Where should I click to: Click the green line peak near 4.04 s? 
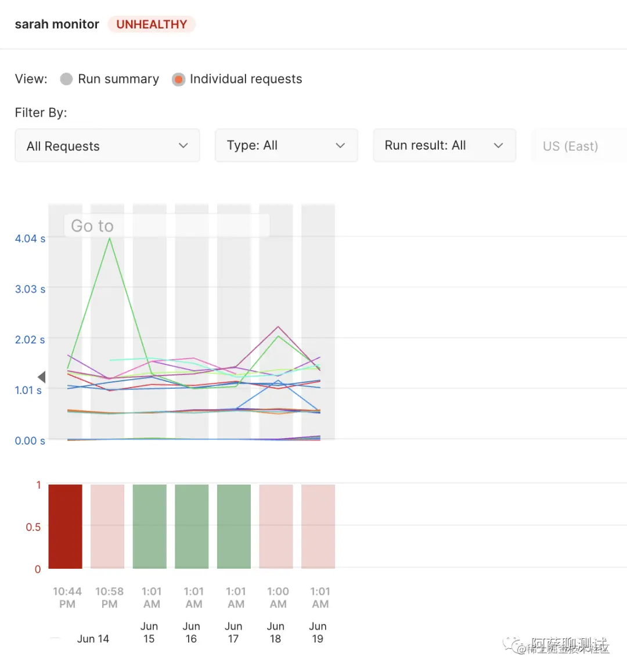(x=110, y=239)
